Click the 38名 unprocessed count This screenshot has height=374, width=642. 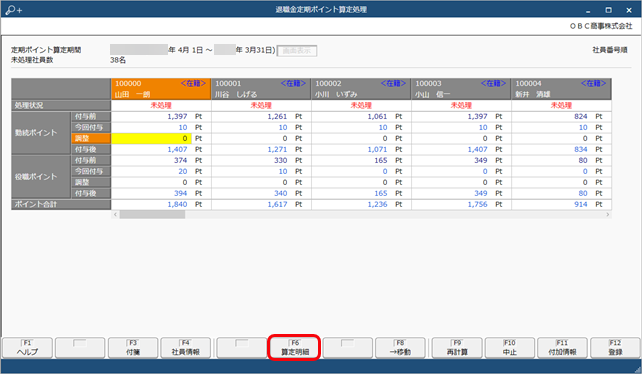click(x=118, y=60)
